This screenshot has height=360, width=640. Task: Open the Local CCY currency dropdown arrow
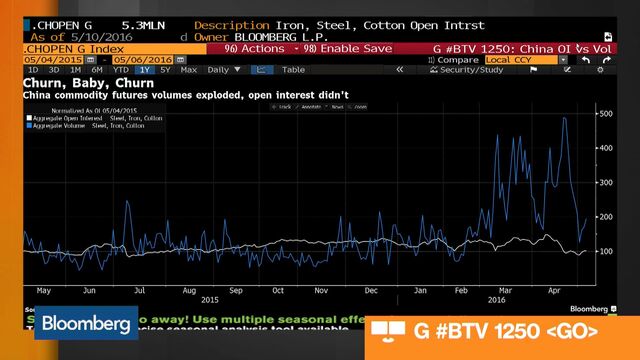coord(563,60)
